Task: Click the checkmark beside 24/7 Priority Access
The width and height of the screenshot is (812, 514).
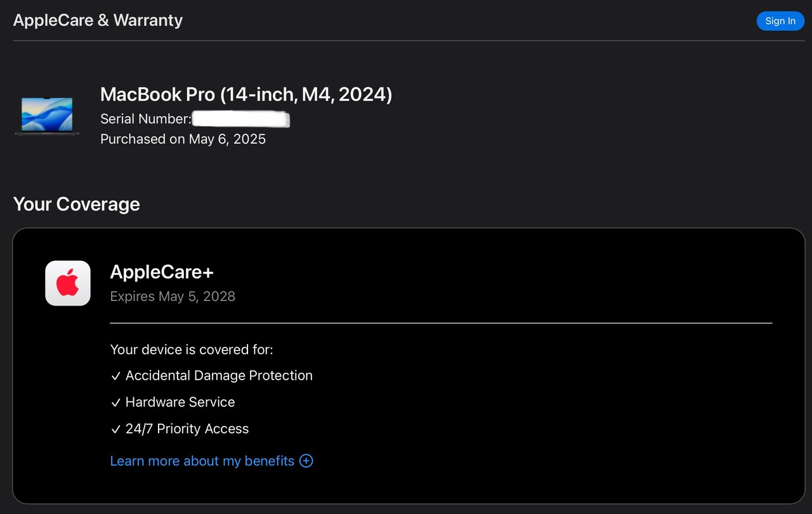Action: [115, 430]
